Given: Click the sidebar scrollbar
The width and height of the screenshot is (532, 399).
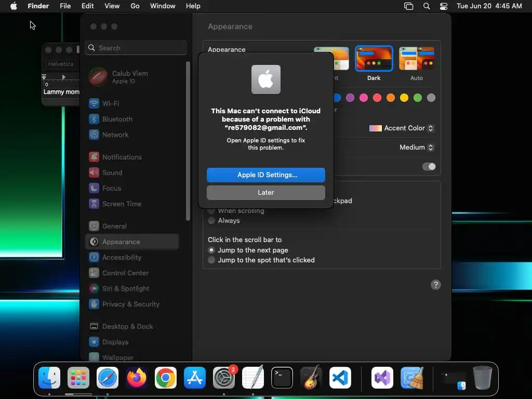Looking at the screenshot, I should point(188,141).
